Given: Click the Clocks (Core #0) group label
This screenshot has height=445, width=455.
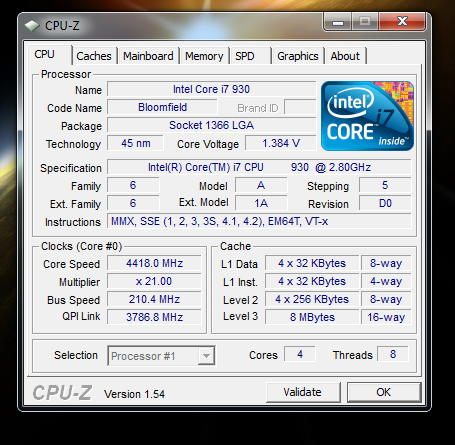Looking at the screenshot, I should 81,246.
